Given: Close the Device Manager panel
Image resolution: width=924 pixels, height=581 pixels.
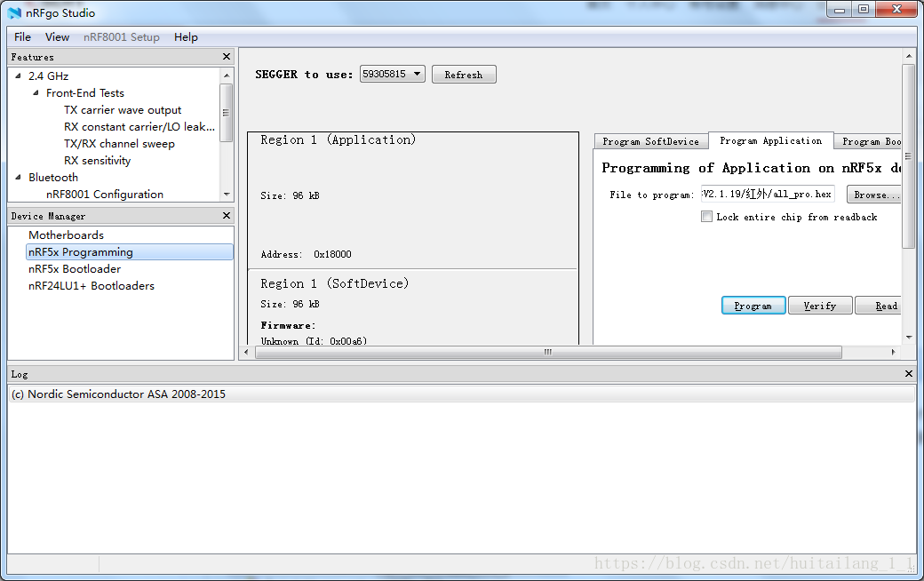Looking at the screenshot, I should (227, 216).
